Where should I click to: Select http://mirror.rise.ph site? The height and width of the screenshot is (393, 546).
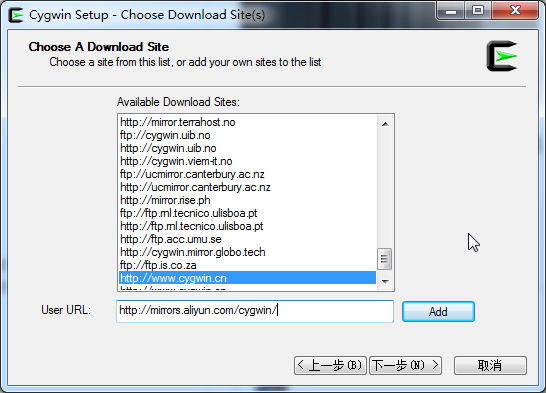point(247,200)
